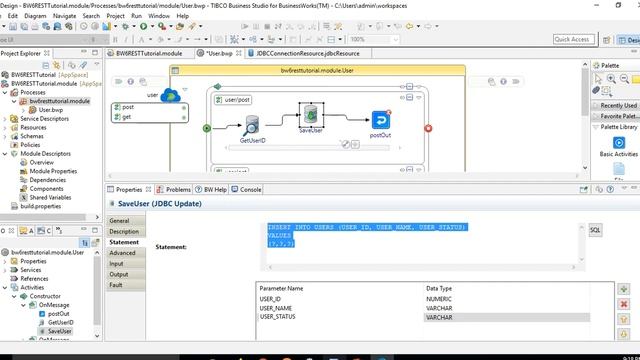The width and height of the screenshot is (640, 360).
Task: Click the canvas vertical scrollbar down arrow
Action: (x=585, y=168)
